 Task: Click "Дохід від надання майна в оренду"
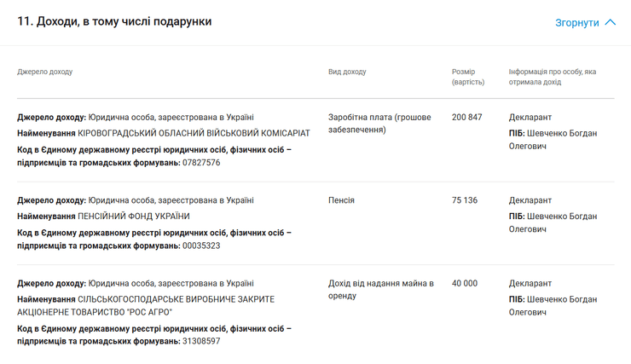(380, 289)
